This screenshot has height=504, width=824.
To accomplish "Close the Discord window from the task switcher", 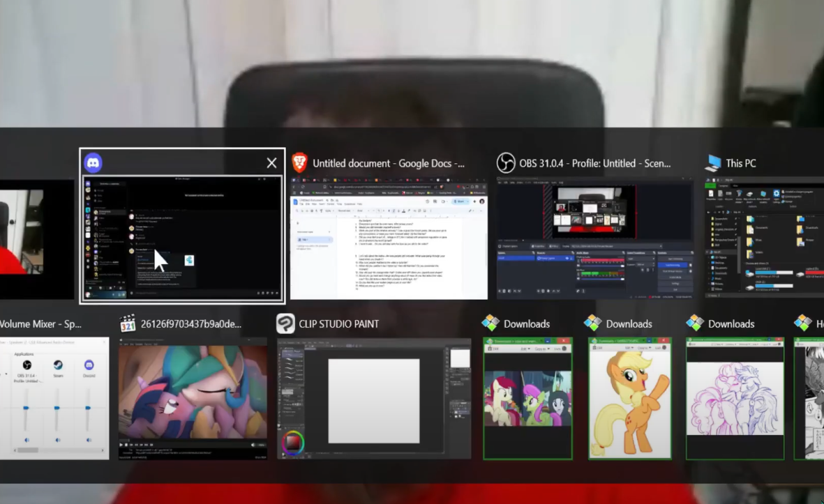I will coord(271,163).
